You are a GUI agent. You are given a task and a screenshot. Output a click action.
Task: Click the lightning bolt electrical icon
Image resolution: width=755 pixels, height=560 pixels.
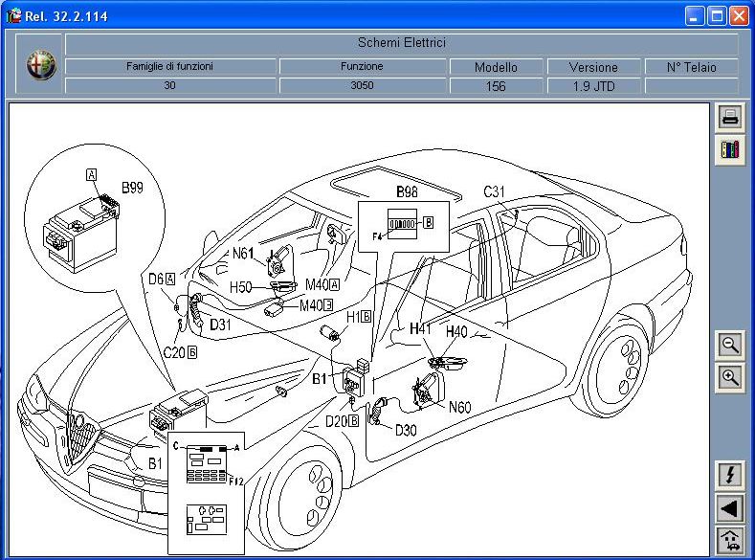[x=730, y=475]
